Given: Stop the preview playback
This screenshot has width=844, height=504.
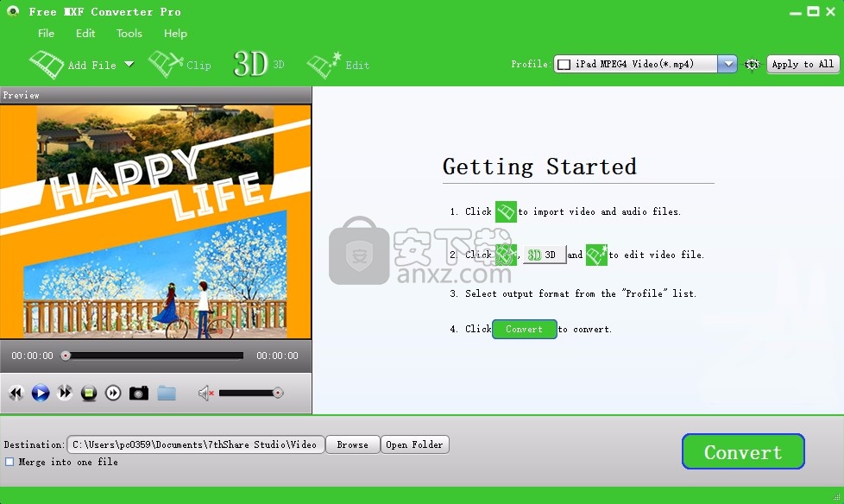Looking at the screenshot, I should tap(89, 394).
